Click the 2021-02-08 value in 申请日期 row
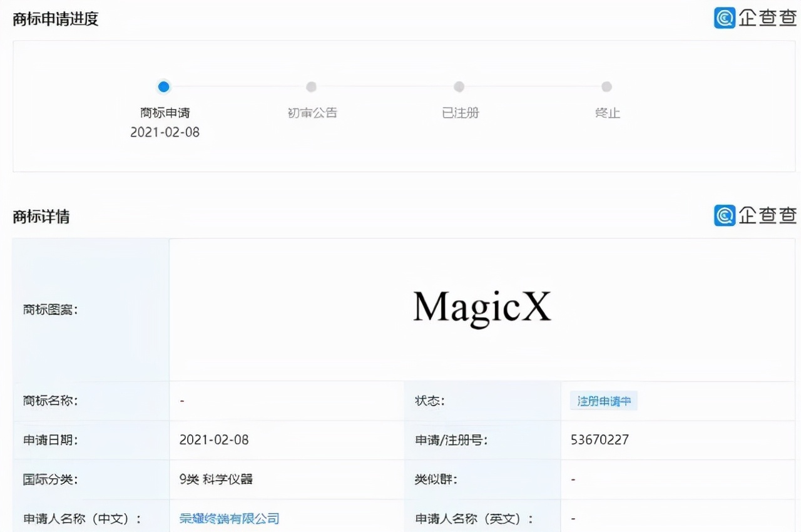 tap(214, 440)
